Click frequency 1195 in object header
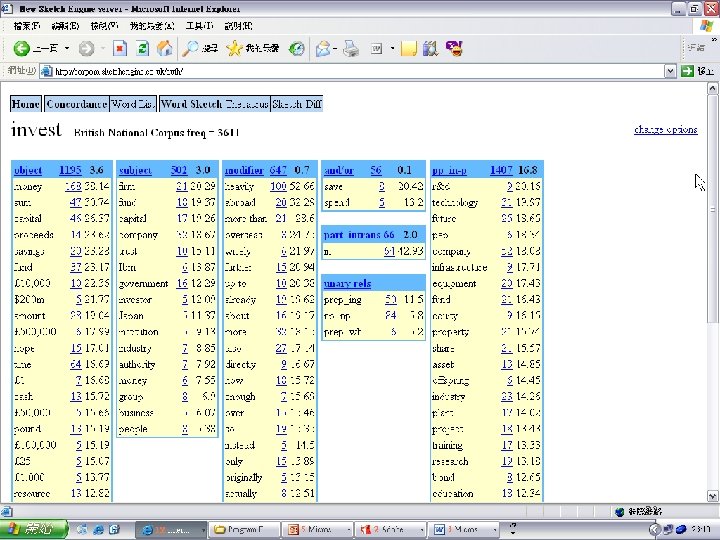The width and height of the screenshot is (720, 540). [x=70, y=170]
